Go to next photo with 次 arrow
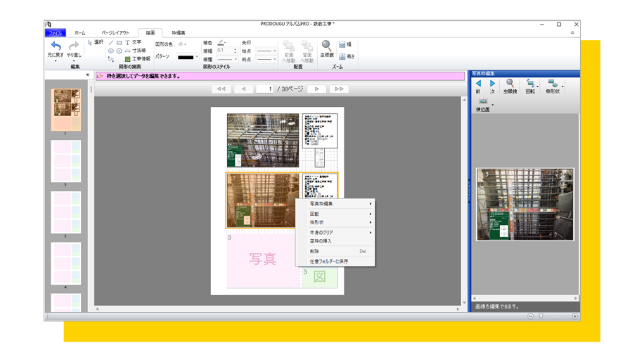This screenshot has height=362, width=644. (x=492, y=86)
